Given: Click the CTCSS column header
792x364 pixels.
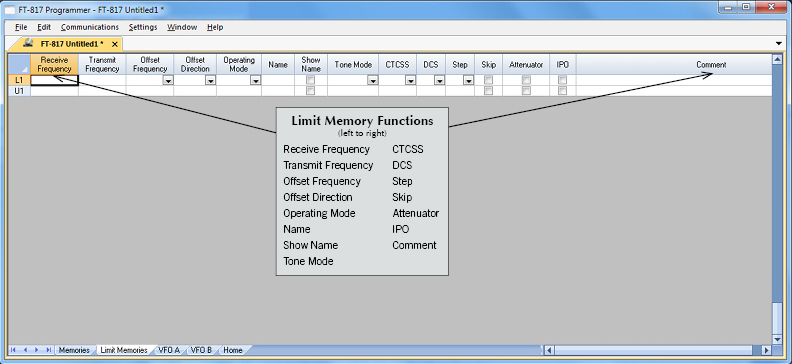Looking at the screenshot, I should [x=398, y=65].
